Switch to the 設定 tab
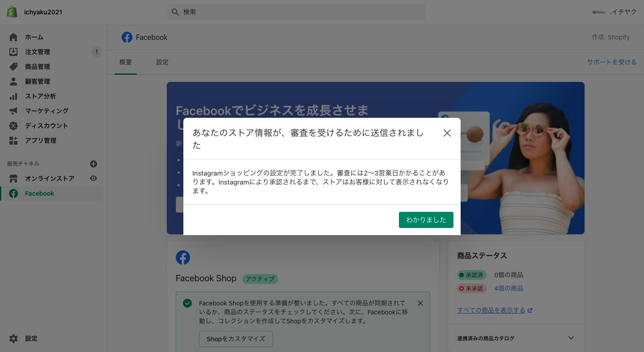Image resolution: width=644 pixels, height=352 pixels. click(162, 62)
